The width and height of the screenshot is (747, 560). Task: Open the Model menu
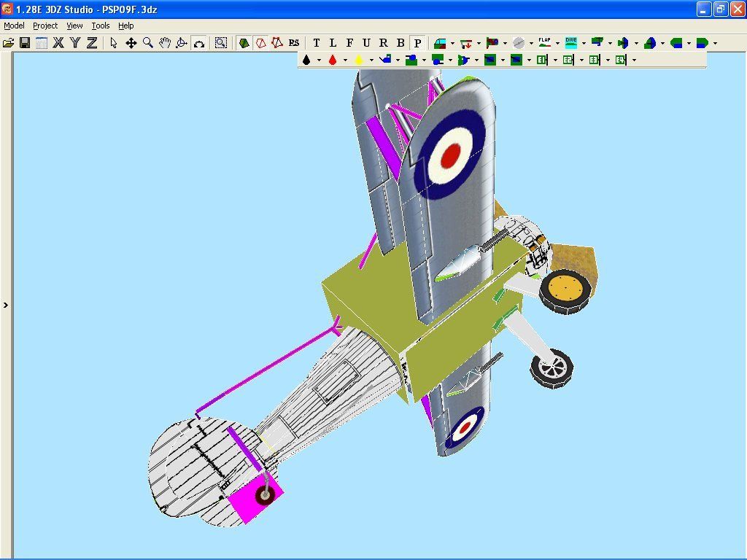point(15,26)
